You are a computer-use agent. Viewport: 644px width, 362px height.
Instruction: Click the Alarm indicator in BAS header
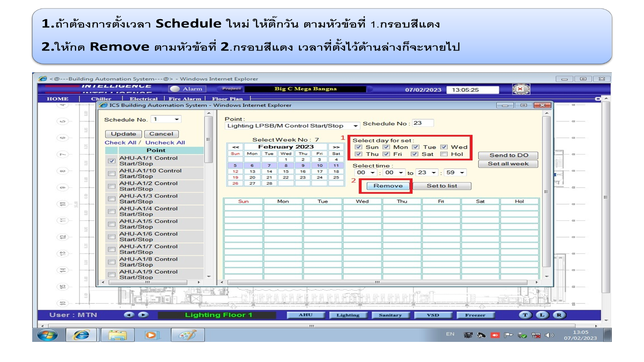(x=187, y=89)
